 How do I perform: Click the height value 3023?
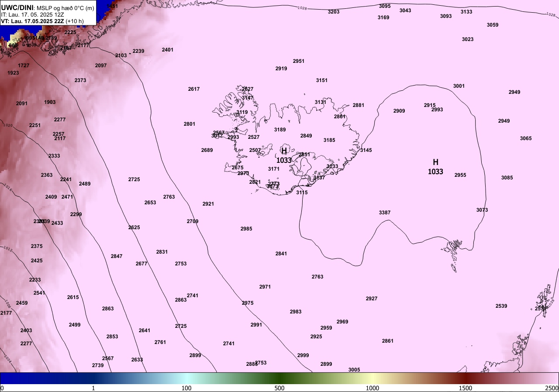click(468, 39)
